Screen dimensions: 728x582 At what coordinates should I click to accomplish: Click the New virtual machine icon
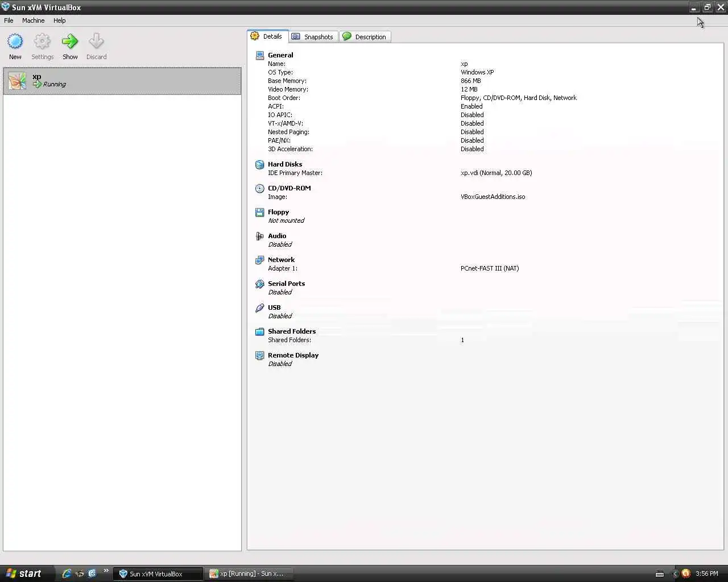[15, 41]
